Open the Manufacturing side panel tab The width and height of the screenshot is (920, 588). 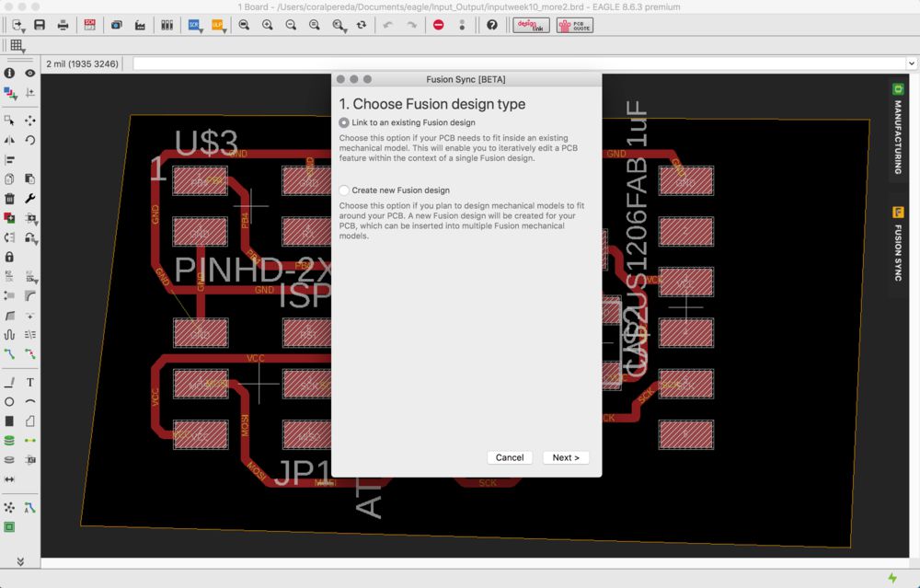(x=898, y=130)
